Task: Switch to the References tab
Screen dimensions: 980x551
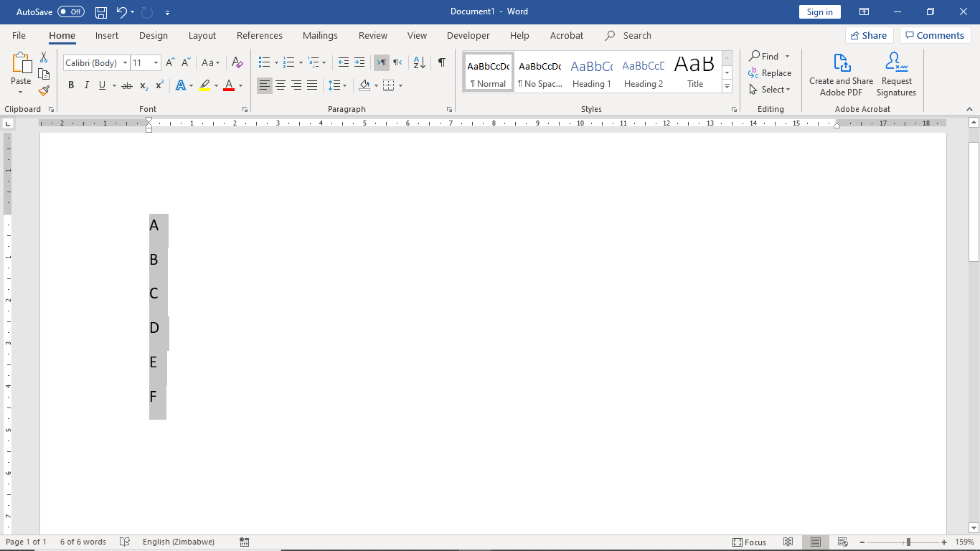Action: [260, 35]
